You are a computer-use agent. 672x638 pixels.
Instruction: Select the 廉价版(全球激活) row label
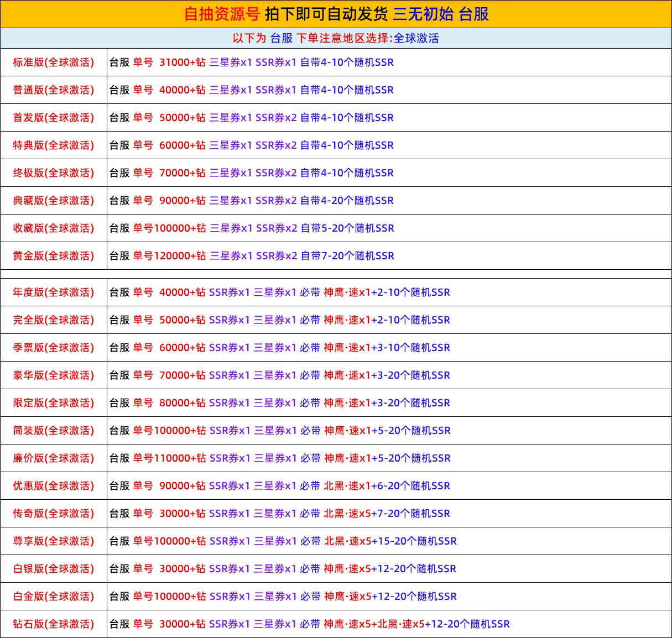(x=54, y=458)
